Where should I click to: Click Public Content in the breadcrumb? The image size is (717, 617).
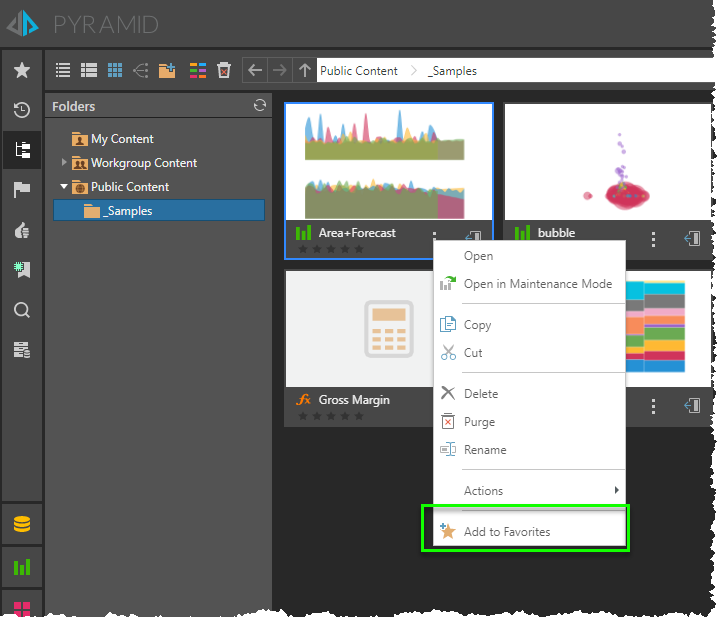pos(358,71)
